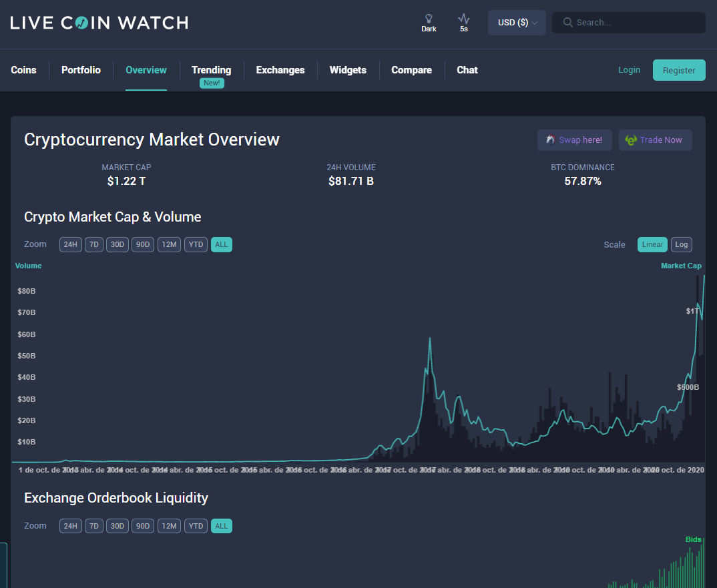Click the Swap here unicorn icon
The height and width of the screenshot is (588, 717).
(x=551, y=140)
